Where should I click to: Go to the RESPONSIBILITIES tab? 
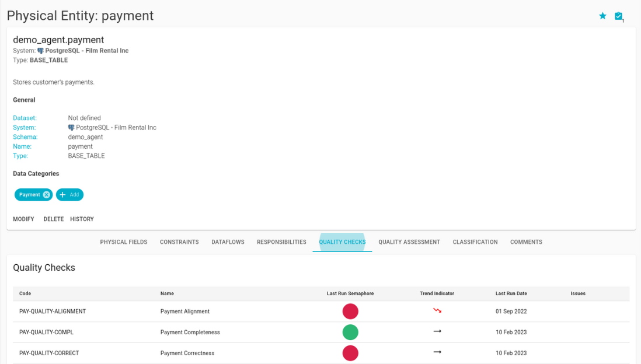point(281,242)
